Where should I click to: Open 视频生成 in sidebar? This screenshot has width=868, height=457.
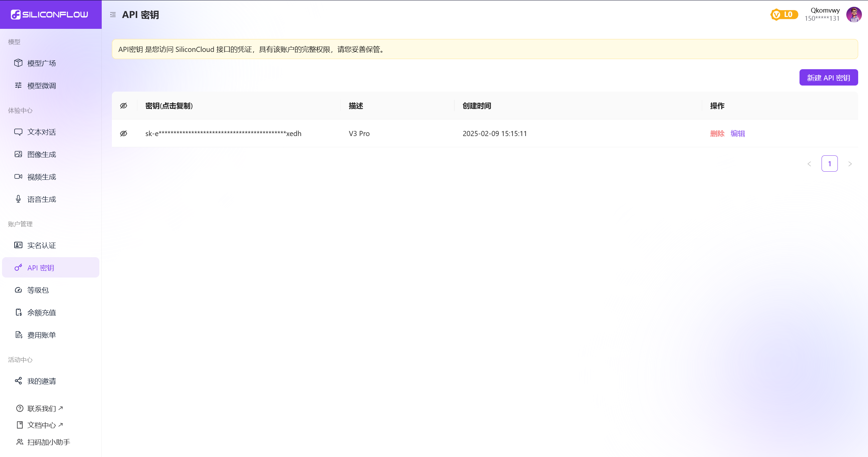[51, 177]
